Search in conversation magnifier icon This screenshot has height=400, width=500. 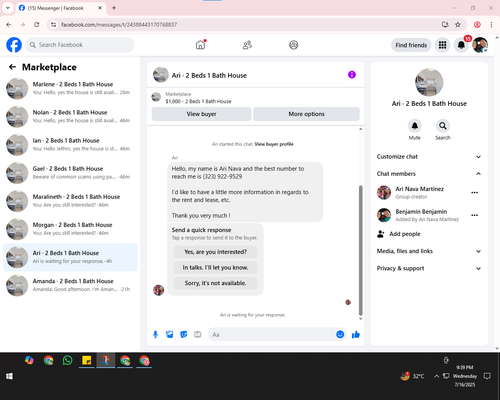pos(443,126)
